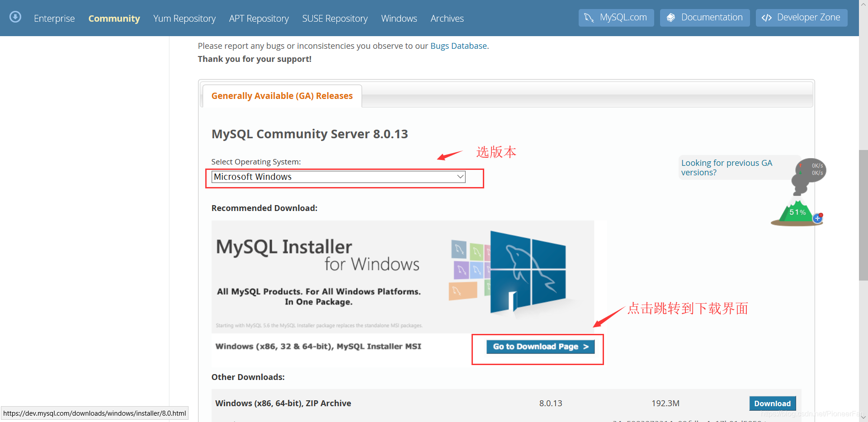This screenshot has height=422, width=868.
Task: Click Windows (x86, 32 & 64-bit), MySQL Installer MSI text
Action: pos(318,347)
